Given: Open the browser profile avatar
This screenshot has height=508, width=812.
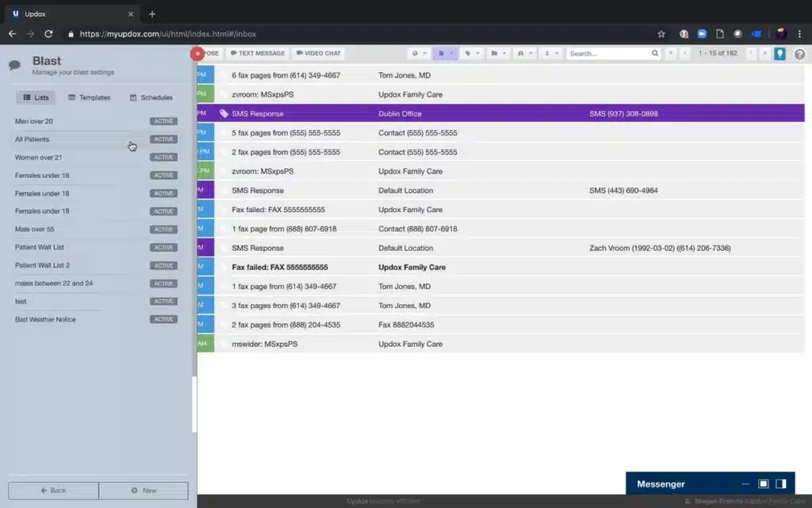Looking at the screenshot, I should (781, 34).
